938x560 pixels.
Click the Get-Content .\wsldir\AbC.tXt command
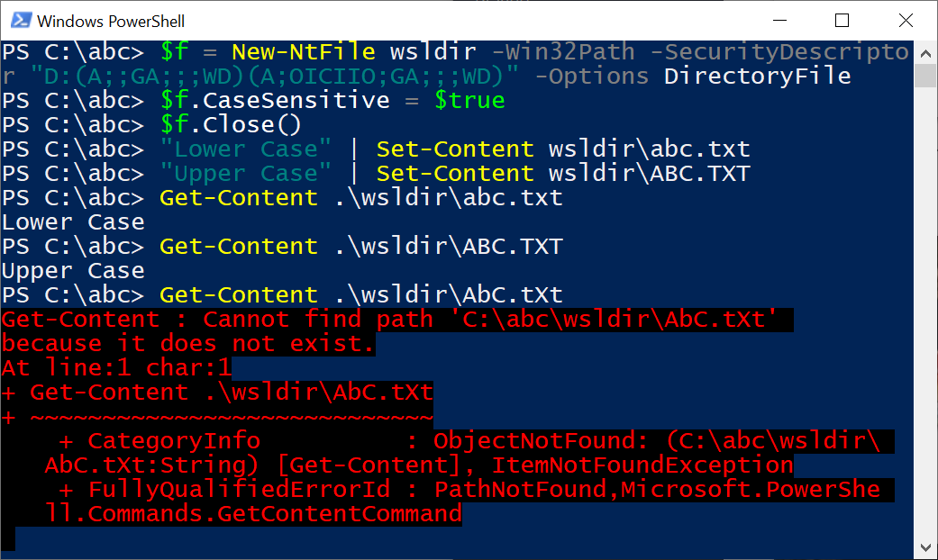pos(360,295)
